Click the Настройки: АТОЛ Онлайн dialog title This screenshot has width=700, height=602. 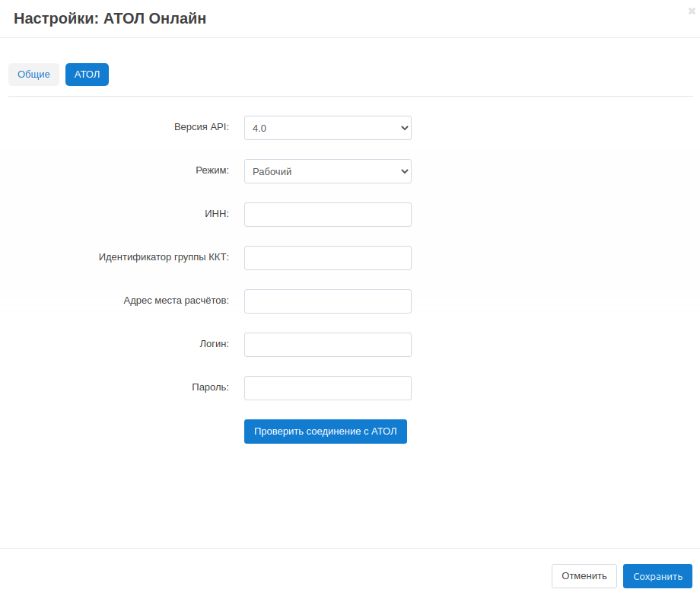point(110,19)
